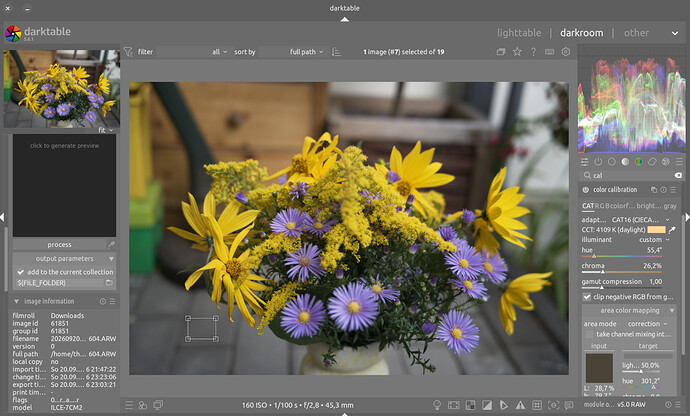Open the fit zoom dropdown

coord(106,130)
